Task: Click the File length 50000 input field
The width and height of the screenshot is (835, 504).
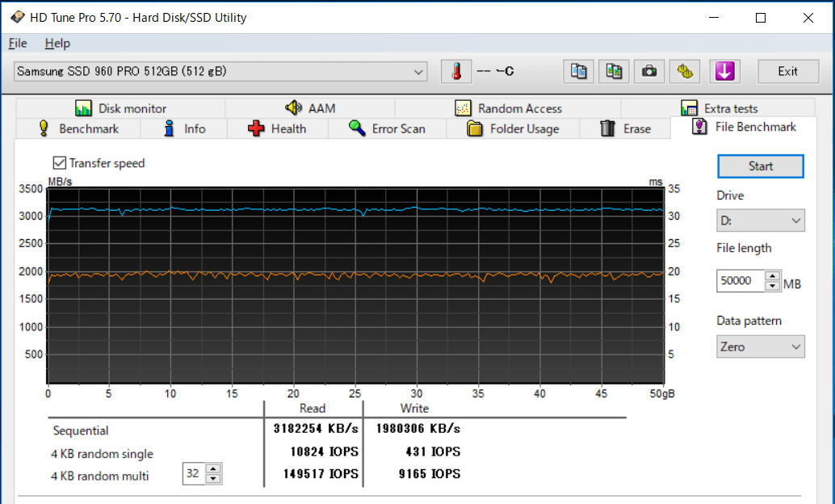Action: point(741,281)
